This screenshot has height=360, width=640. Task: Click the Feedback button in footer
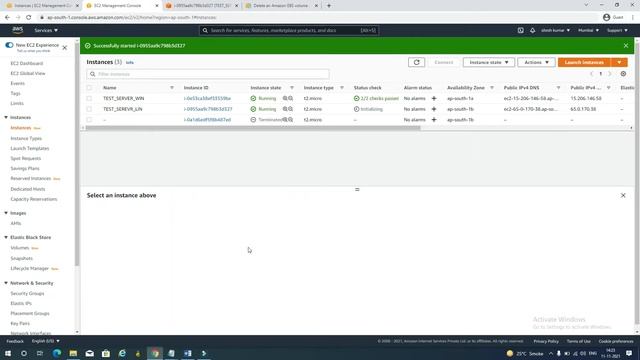click(15, 341)
